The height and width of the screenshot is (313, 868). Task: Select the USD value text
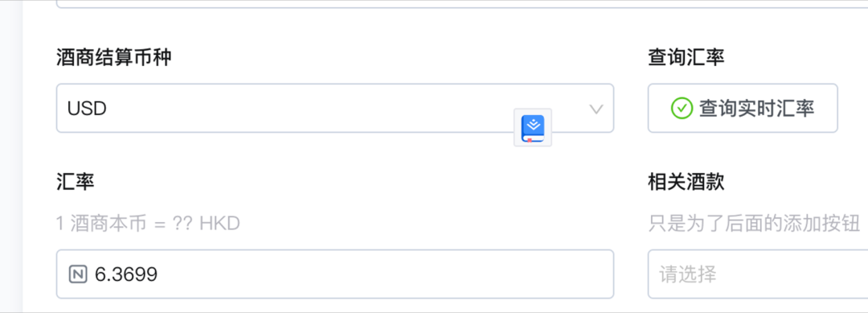[87, 109]
